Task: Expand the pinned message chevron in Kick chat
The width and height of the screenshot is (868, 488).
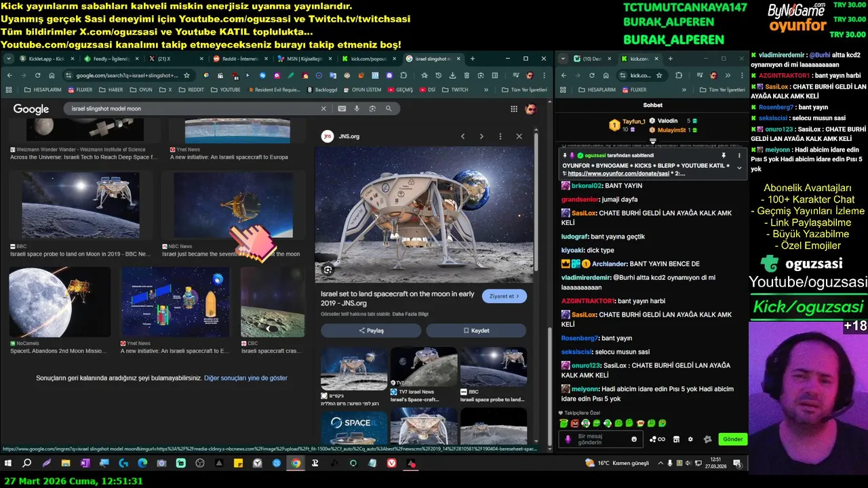Action: coord(739,168)
